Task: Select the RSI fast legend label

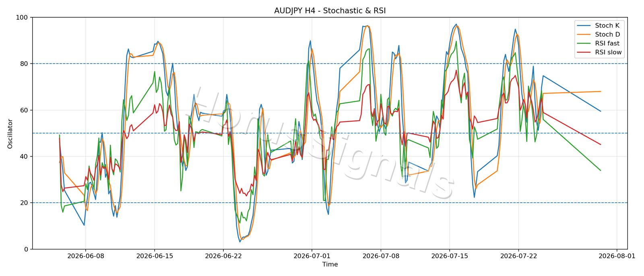Action: click(607, 43)
